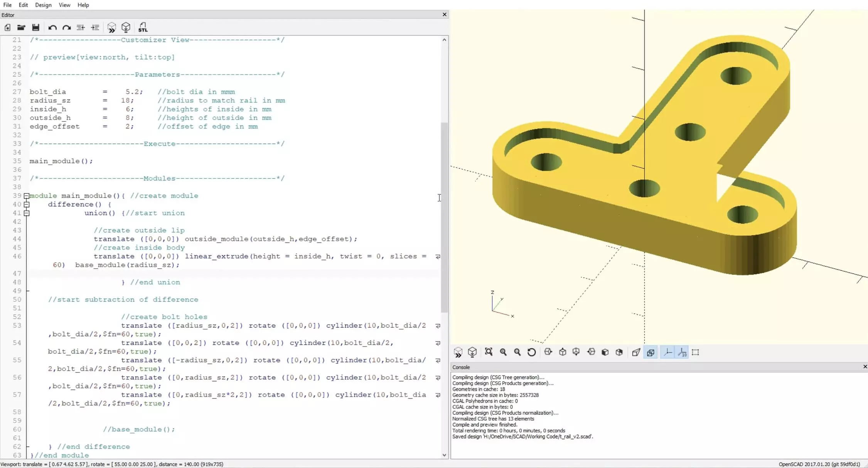The width and height of the screenshot is (868, 468).
Task: Switch to the Top view cube icon
Action: pos(563,352)
